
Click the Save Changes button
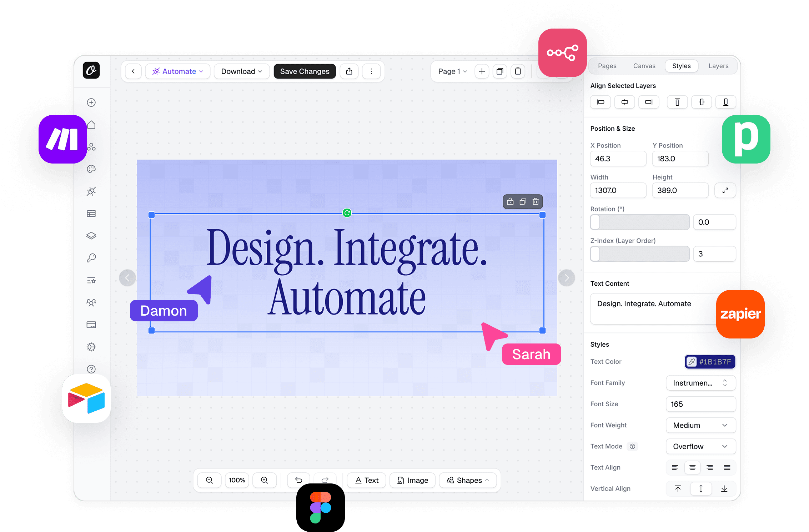[305, 71]
